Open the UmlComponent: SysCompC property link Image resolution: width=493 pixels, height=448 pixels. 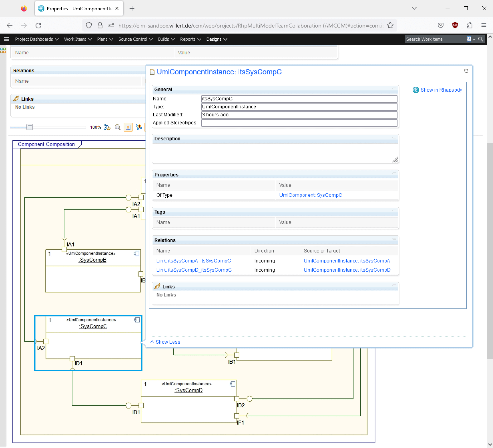pos(310,195)
